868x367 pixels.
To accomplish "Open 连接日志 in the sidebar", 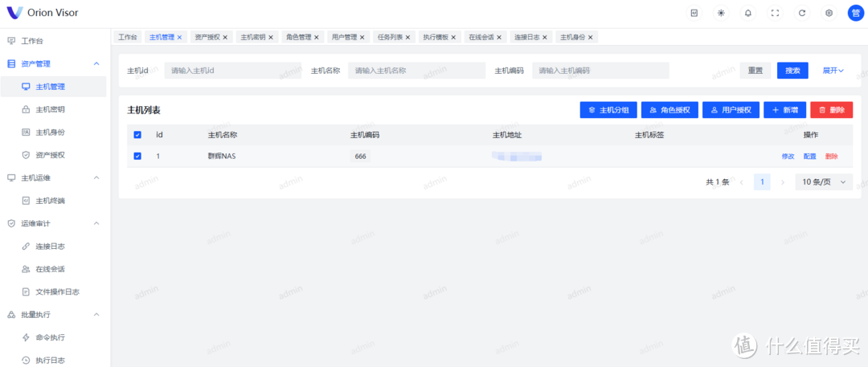I will pos(53,246).
